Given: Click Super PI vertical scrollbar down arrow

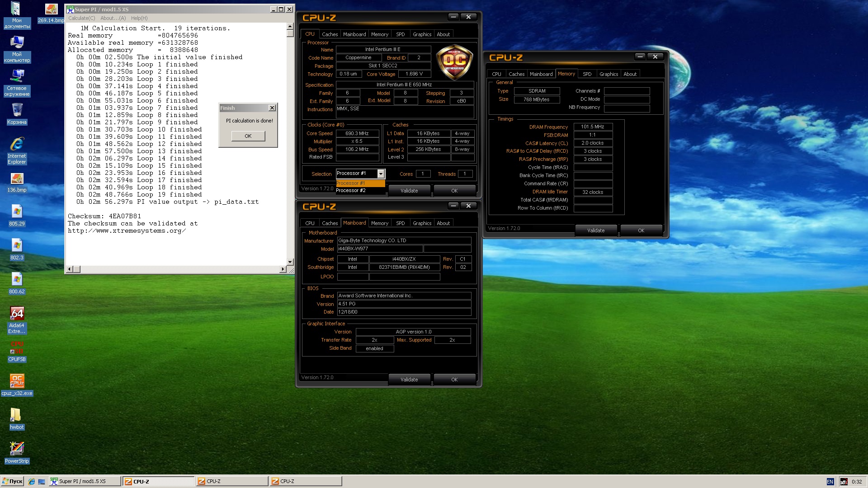Looking at the screenshot, I should [x=290, y=262].
